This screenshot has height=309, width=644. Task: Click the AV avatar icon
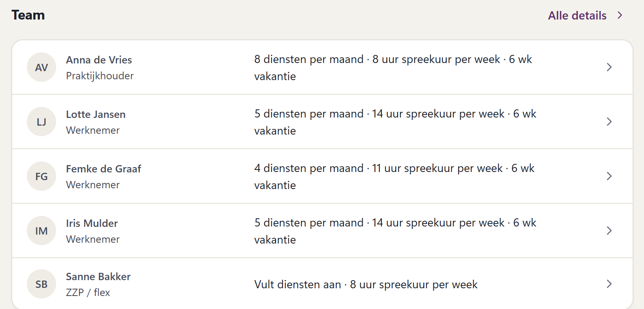(41, 67)
